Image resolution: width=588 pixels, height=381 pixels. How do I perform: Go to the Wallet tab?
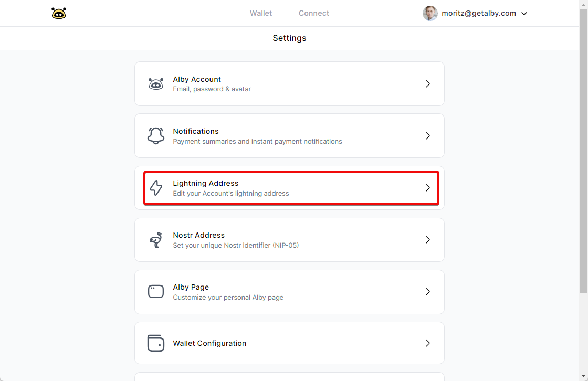click(x=261, y=13)
